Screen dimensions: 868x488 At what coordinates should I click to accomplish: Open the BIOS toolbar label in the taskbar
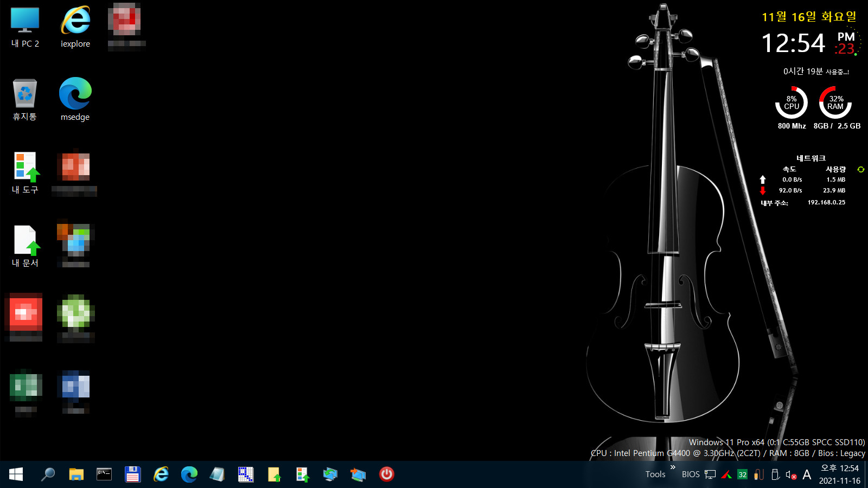(691, 474)
